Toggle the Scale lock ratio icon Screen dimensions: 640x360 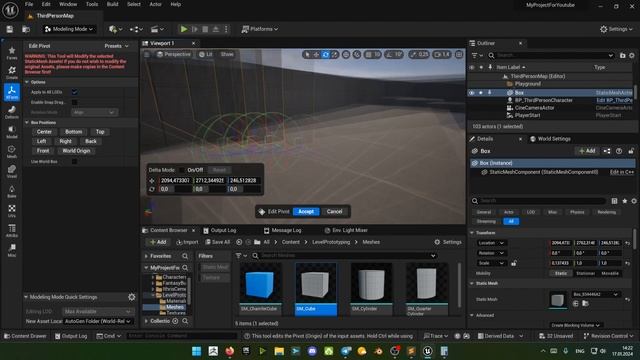coord(513,263)
